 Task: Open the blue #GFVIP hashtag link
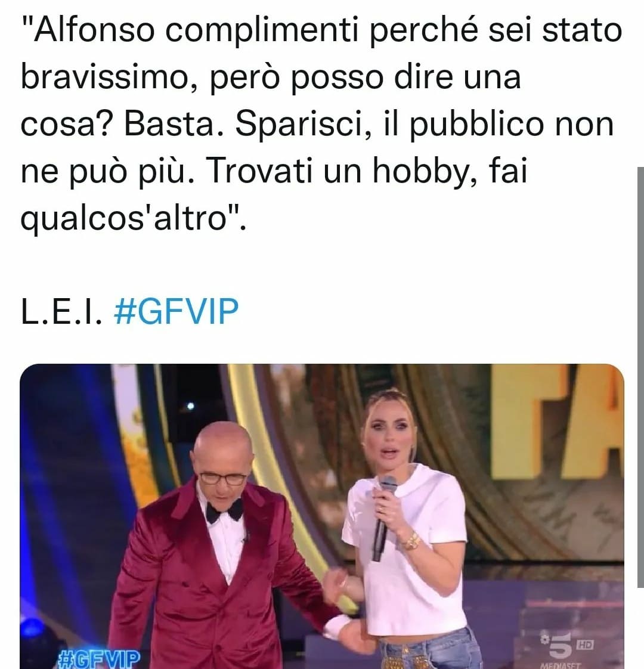coord(176,312)
